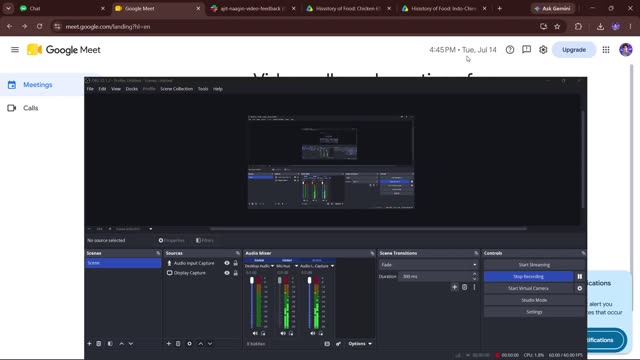
Task: Add a scene with plus icon
Action: (89, 344)
